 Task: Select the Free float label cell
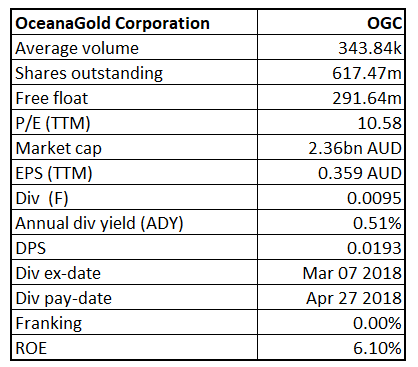click(134, 97)
